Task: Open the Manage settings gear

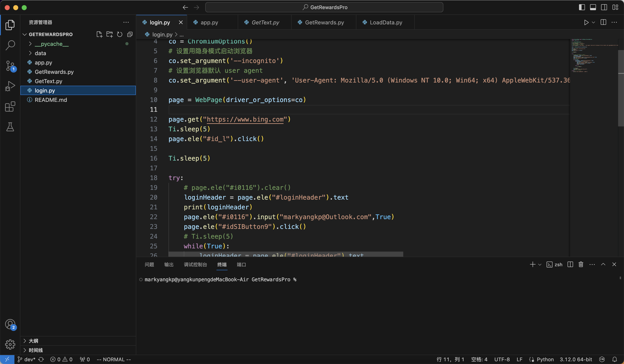Action: point(10,344)
